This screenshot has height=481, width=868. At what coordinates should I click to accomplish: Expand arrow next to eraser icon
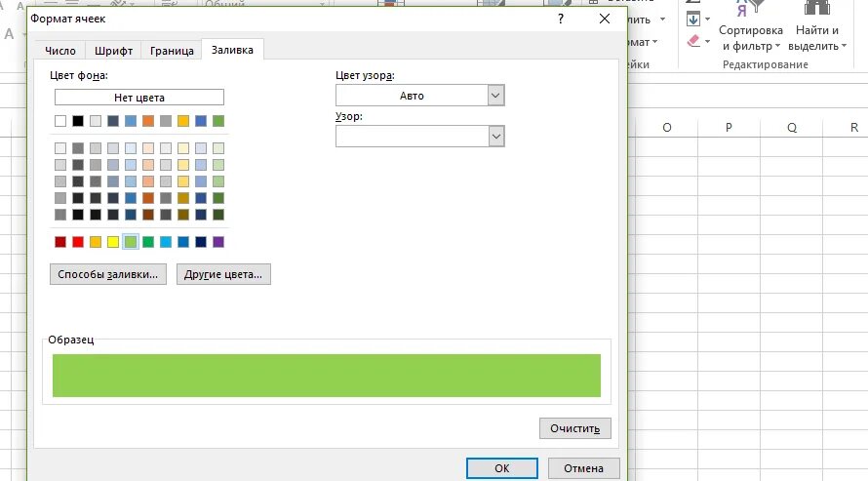click(707, 41)
